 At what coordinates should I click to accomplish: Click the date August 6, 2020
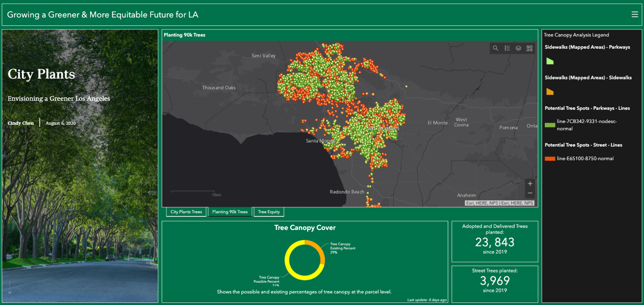click(61, 123)
